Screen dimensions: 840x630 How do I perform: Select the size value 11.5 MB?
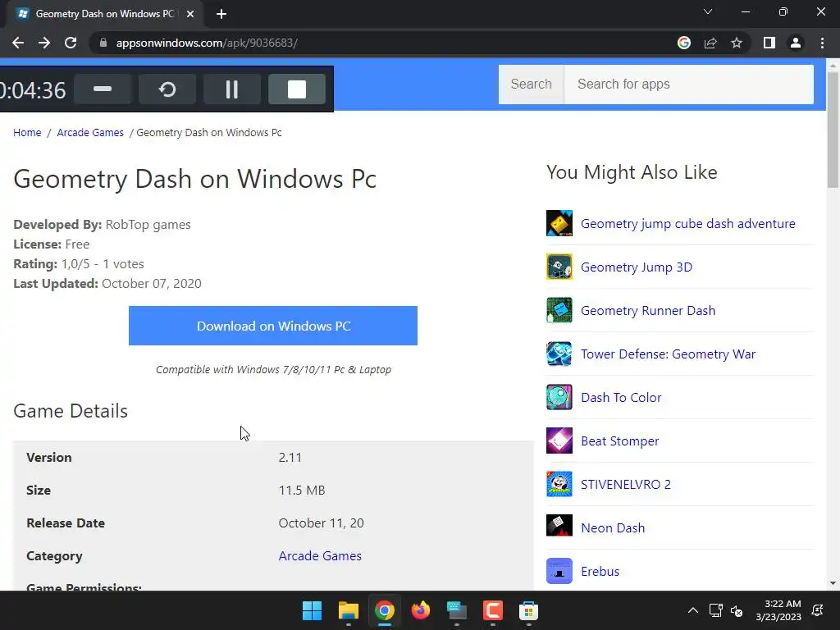click(x=302, y=491)
